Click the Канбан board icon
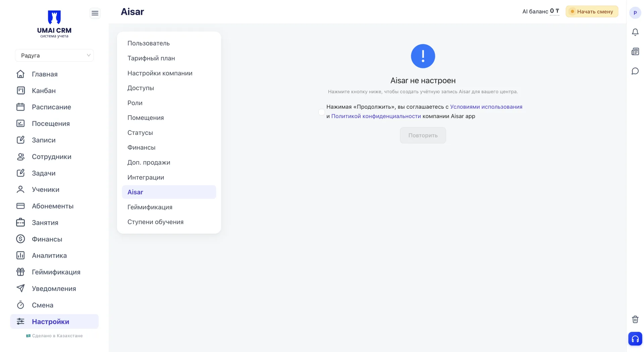Viewport: 644px width, 352px height. [20, 90]
